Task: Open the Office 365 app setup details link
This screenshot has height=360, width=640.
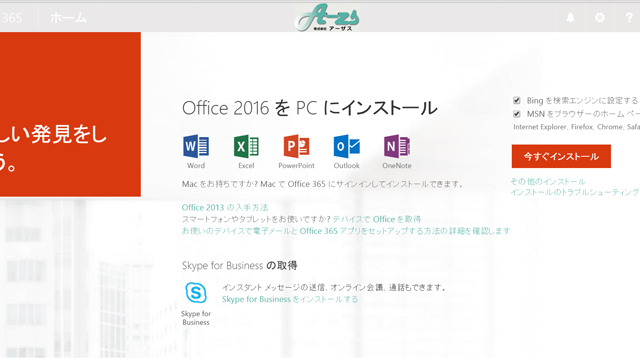Action: [x=346, y=231]
